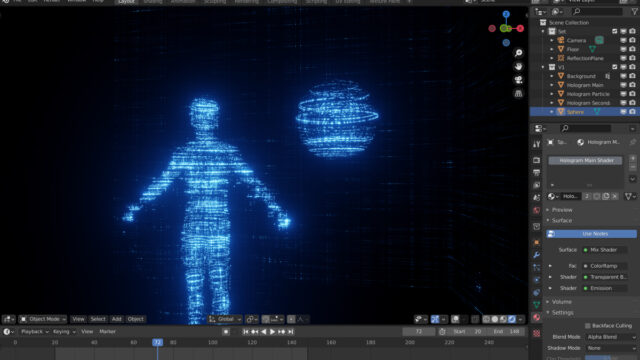Hide Background object in viewport
640x360 pixels.
pyautogui.click(x=623, y=76)
